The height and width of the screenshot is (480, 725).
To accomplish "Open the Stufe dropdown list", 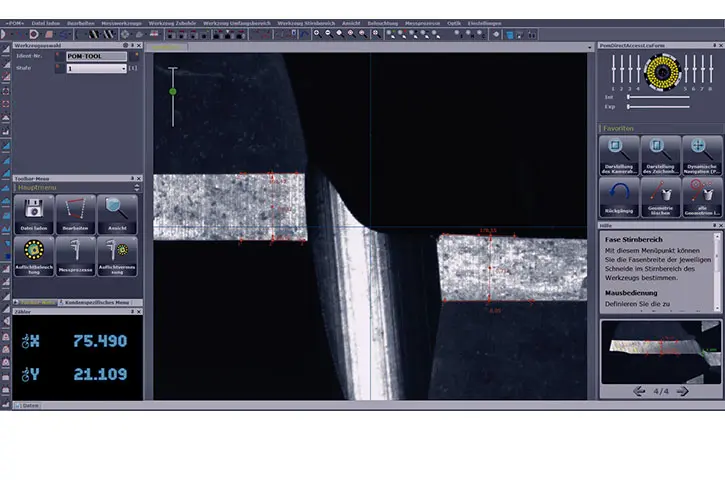I will 123,69.
